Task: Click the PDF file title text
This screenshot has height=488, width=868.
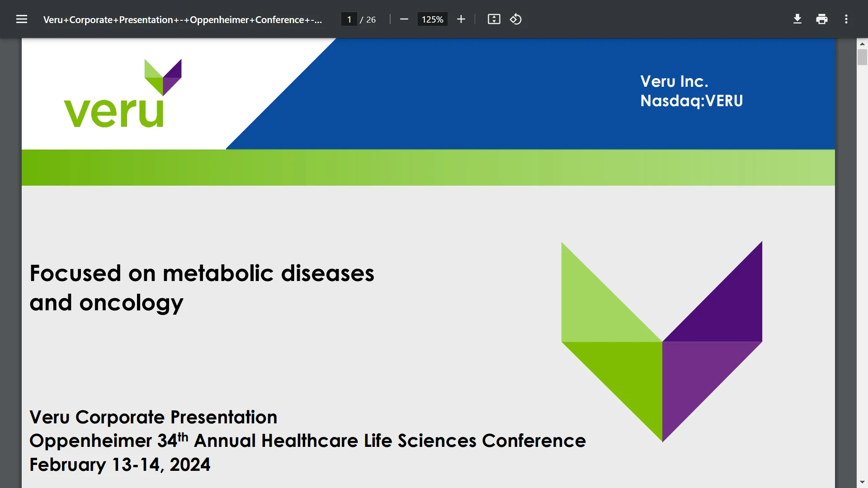Action: 183,19
